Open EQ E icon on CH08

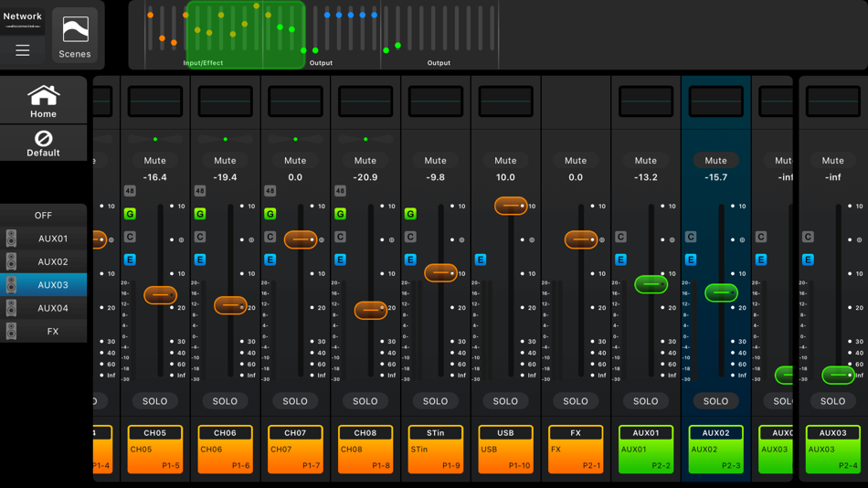(340, 260)
